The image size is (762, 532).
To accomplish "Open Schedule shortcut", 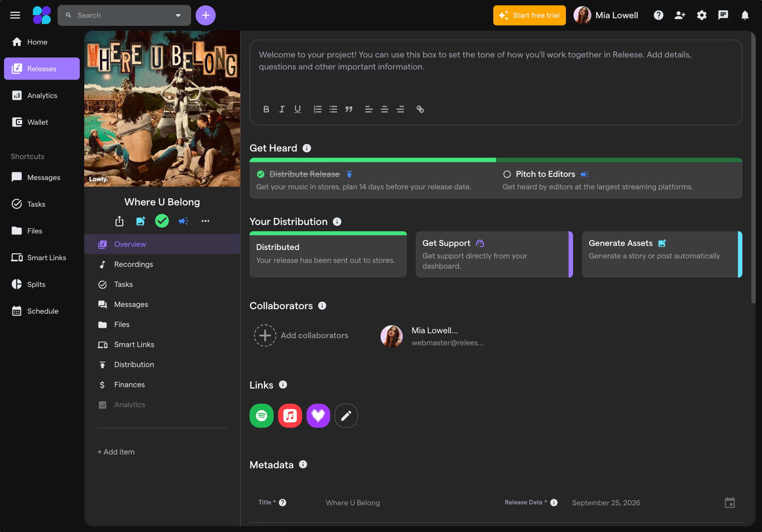I will click(42, 311).
